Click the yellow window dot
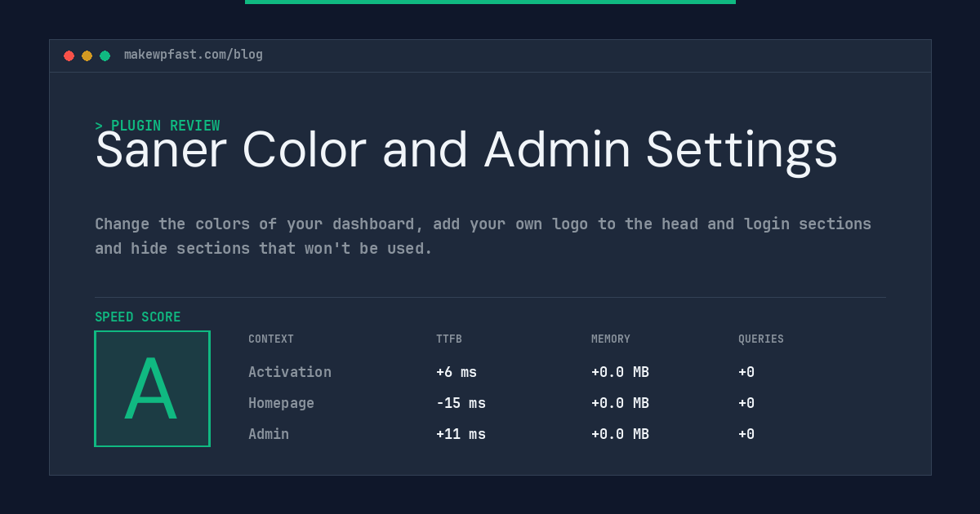This screenshot has width=980, height=514. click(87, 55)
